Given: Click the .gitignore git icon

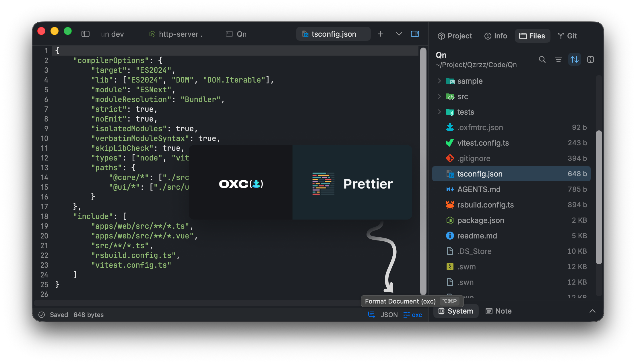Looking at the screenshot, I should tap(450, 158).
